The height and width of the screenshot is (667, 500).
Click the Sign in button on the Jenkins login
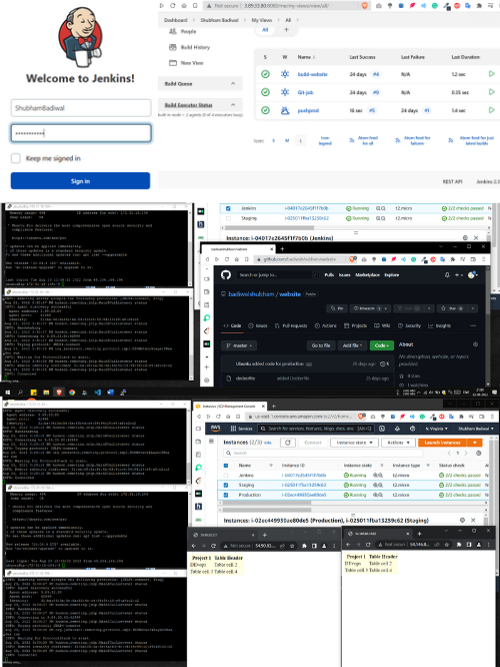click(80, 181)
